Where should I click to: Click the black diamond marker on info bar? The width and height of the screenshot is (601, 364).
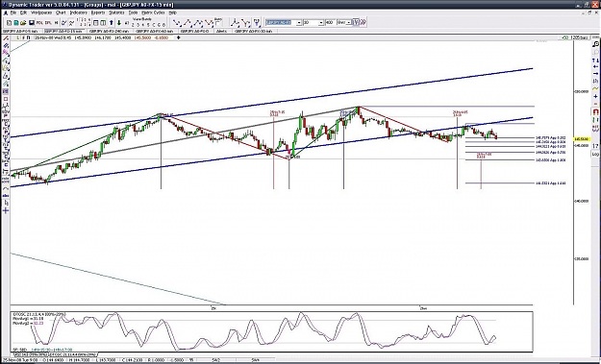pyautogui.click(x=178, y=37)
